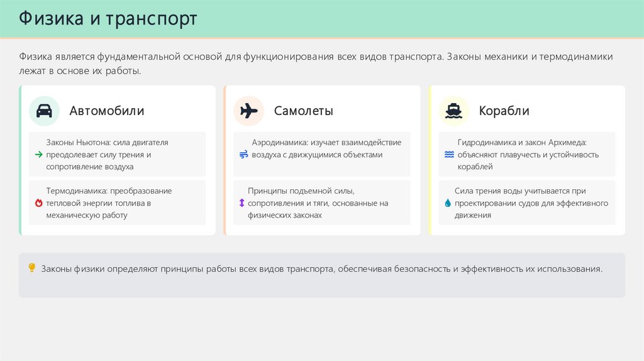Click intro paragraph starting Физика является фундаментальной

click(316, 64)
